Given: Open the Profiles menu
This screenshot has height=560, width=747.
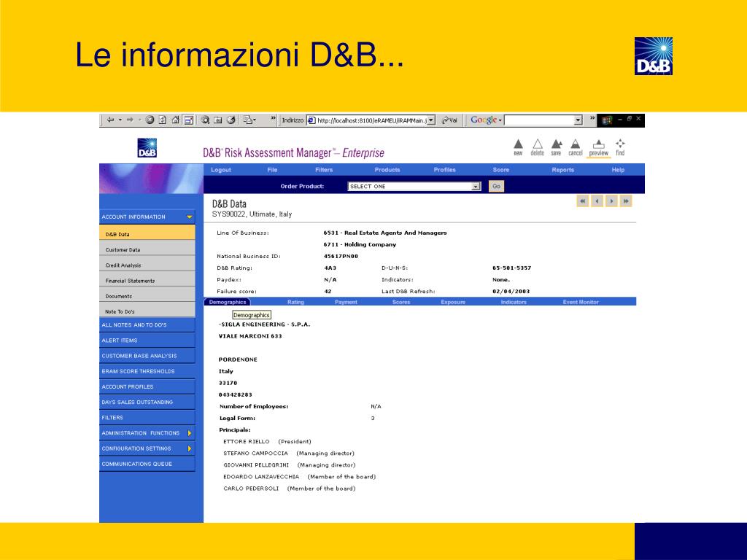Looking at the screenshot, I should pyautogui.click(x=445, y=169).
